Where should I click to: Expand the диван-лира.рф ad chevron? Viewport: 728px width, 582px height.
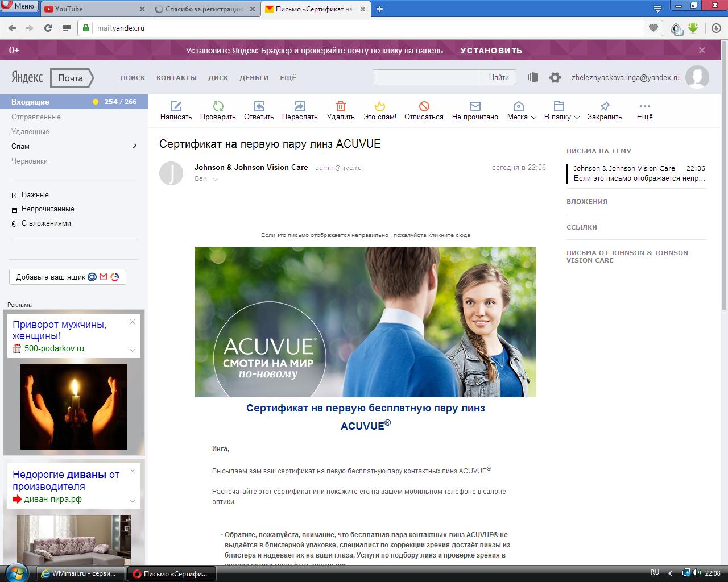click(x=133, y=501)
